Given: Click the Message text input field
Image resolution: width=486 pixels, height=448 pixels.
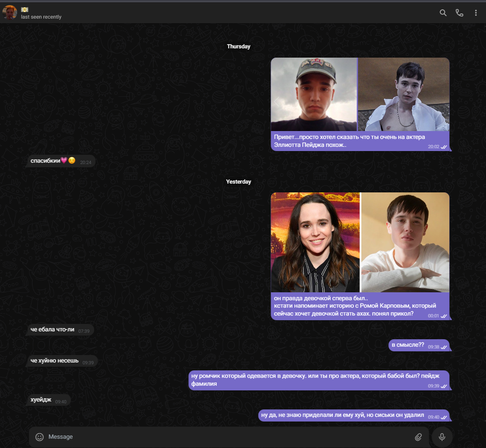Looking at the screenshot, I should 229,437.
